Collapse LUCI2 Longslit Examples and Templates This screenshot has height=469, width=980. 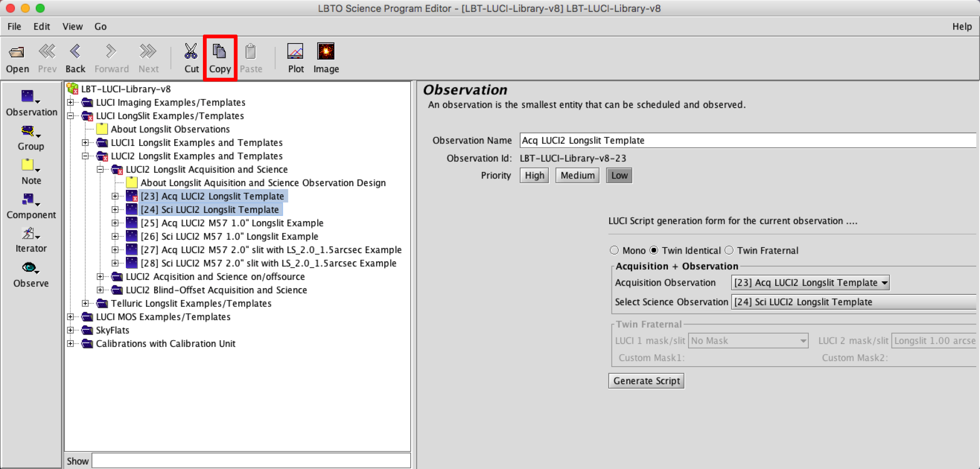pos(85,156)
